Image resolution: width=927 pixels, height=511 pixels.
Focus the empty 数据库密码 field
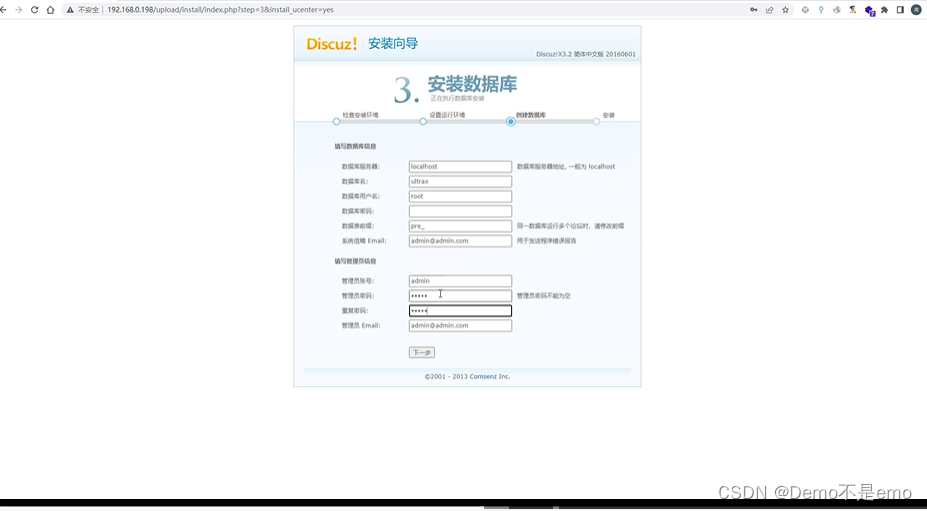460,211
